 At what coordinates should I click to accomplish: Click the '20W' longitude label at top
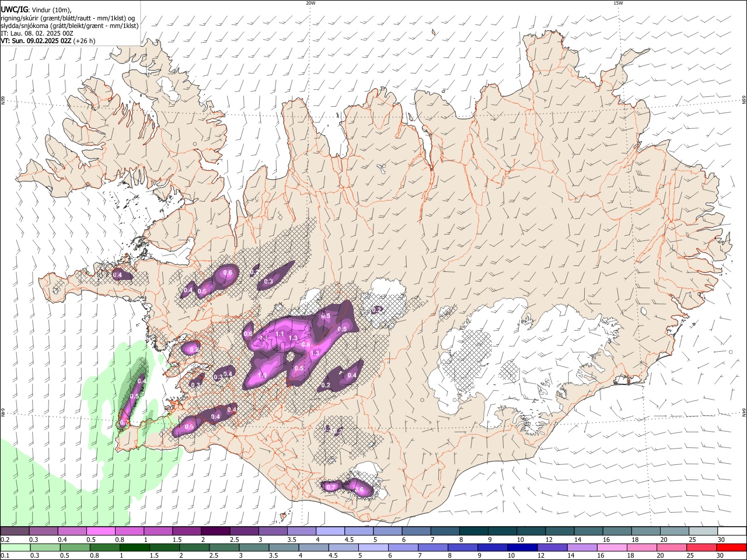(310, 3)
